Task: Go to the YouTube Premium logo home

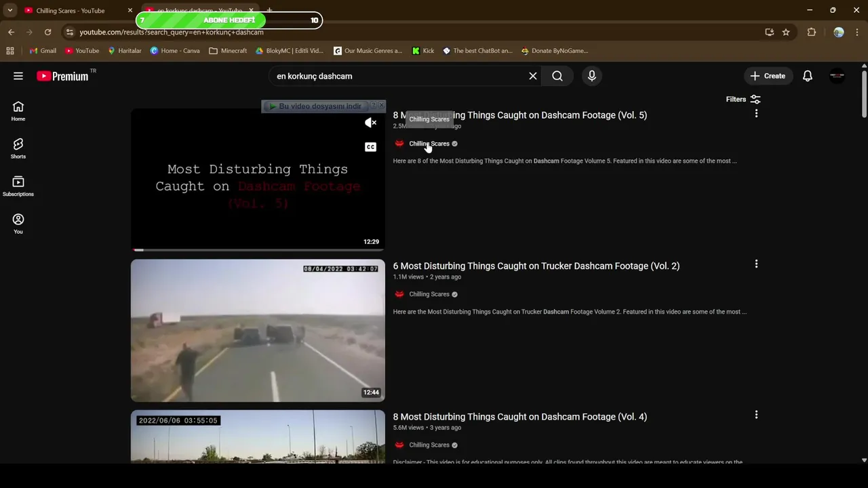Action: click(62, 76)
